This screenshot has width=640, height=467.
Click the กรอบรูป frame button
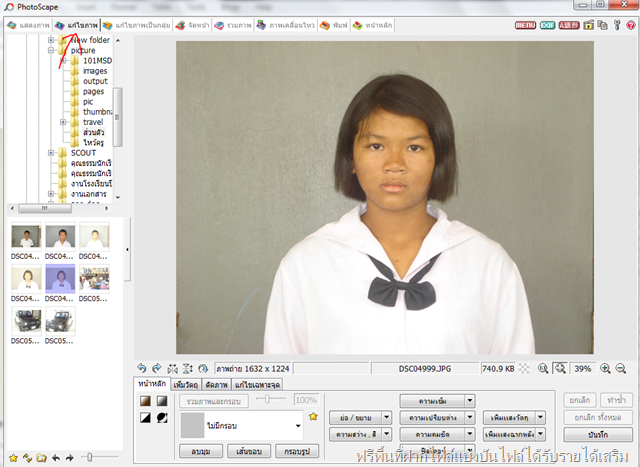tap(297, 451)
